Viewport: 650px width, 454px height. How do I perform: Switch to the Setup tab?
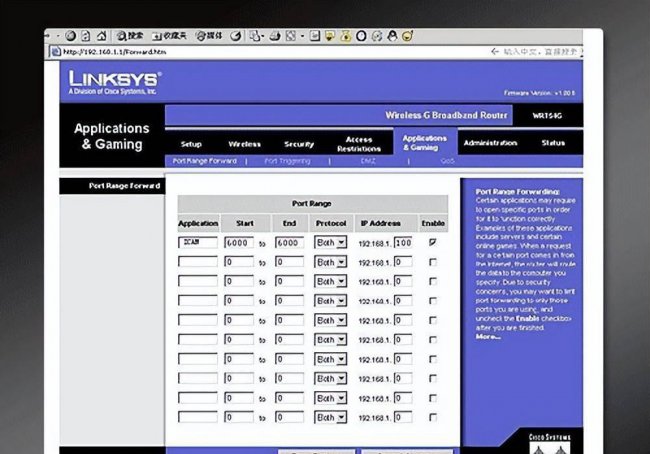[x=191, y=144]
